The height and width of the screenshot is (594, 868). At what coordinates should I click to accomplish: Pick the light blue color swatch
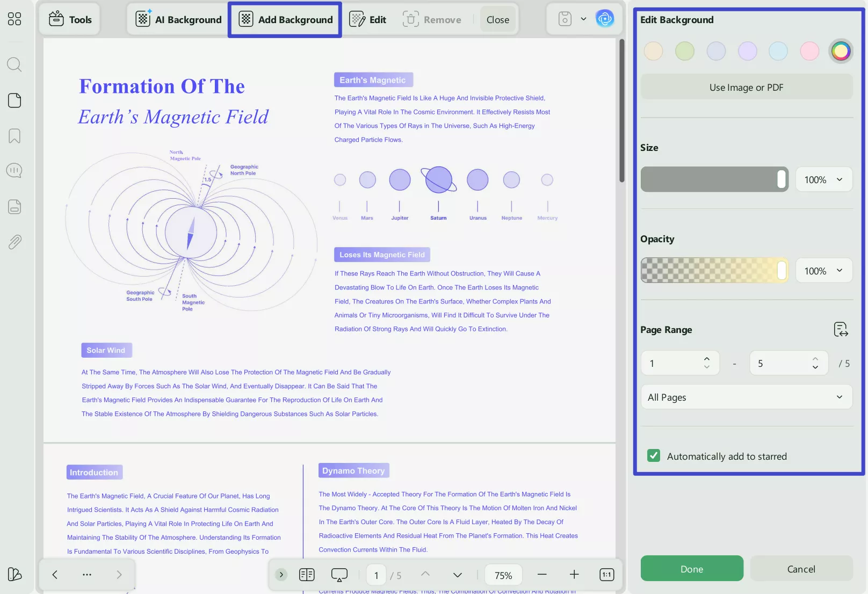tap(778, 51)
